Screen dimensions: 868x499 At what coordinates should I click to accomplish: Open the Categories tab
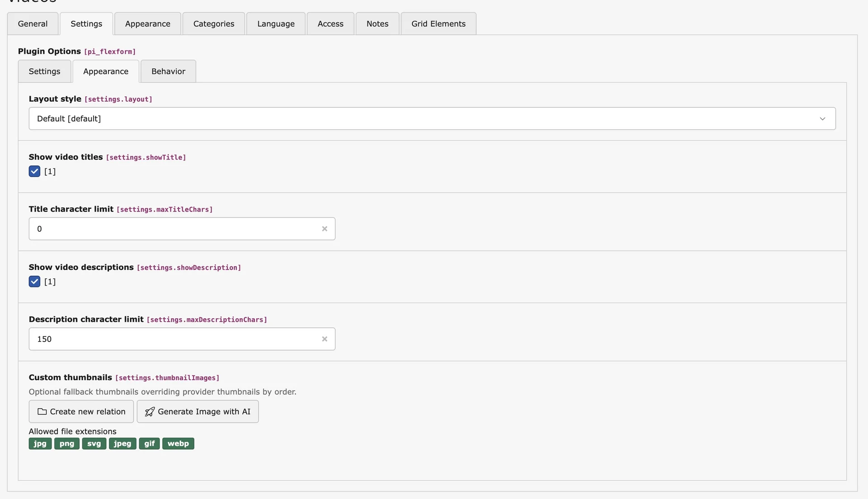[x=213, y=24]
